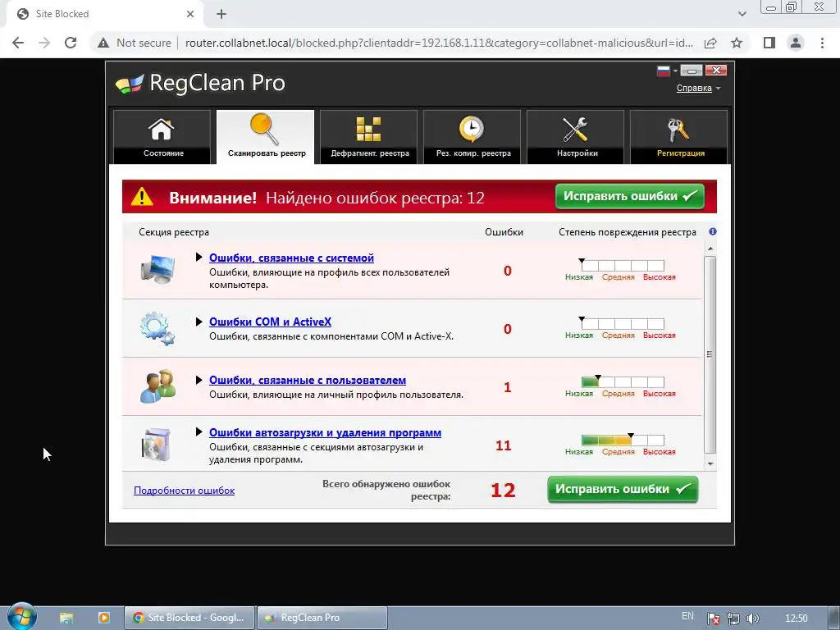Go to the Регистрация tab
Image resolution: width=840 pixels, height=630 pixels.
click(x=679, y=137)
